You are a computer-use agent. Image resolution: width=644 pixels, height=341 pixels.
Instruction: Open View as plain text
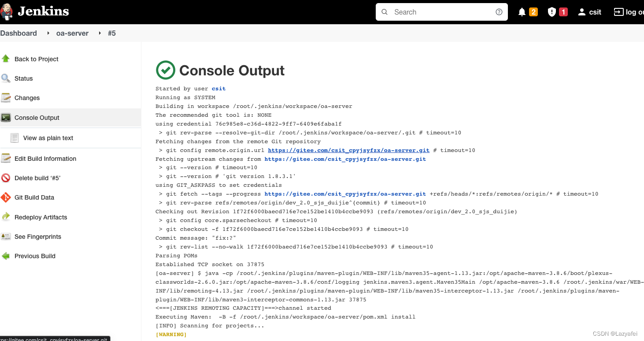click(x=48, y=137)
